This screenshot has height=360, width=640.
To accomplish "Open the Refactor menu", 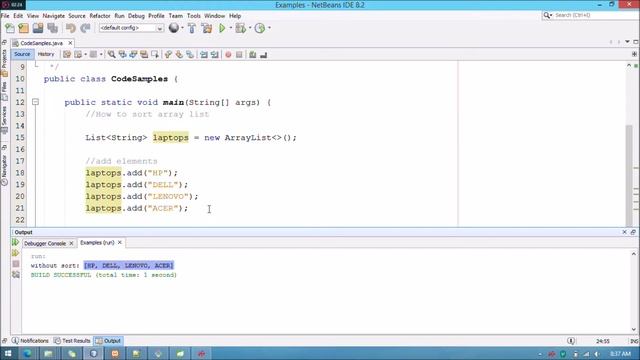I will 100,16.
